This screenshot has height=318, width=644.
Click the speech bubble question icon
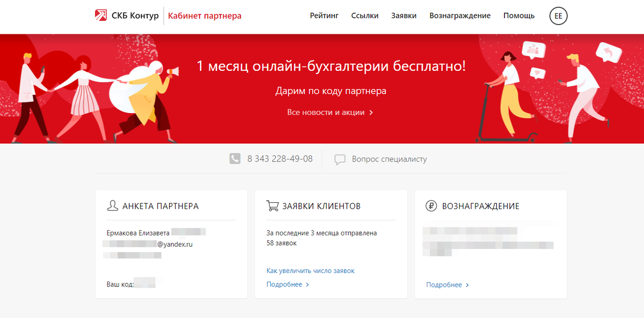340,159
